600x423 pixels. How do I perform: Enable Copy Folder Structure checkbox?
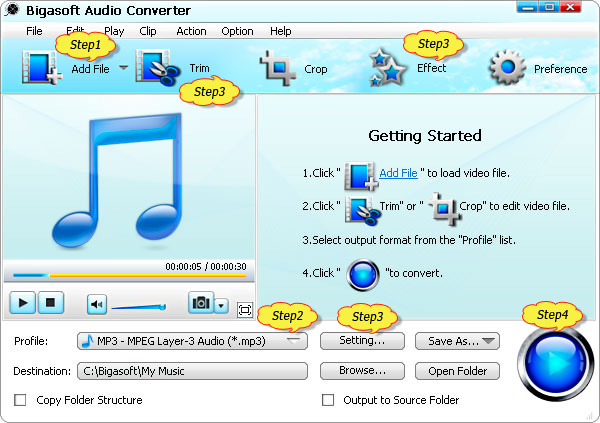(x=20, y=400)
